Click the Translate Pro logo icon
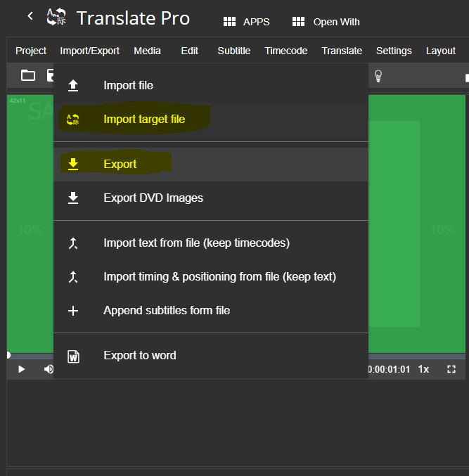469x476 pixels. (56, 17)
